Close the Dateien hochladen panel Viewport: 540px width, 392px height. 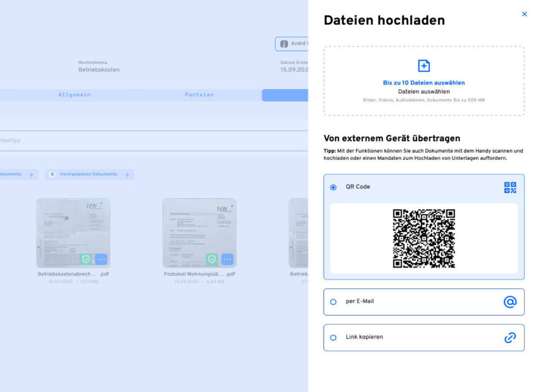tap(524, 14)
